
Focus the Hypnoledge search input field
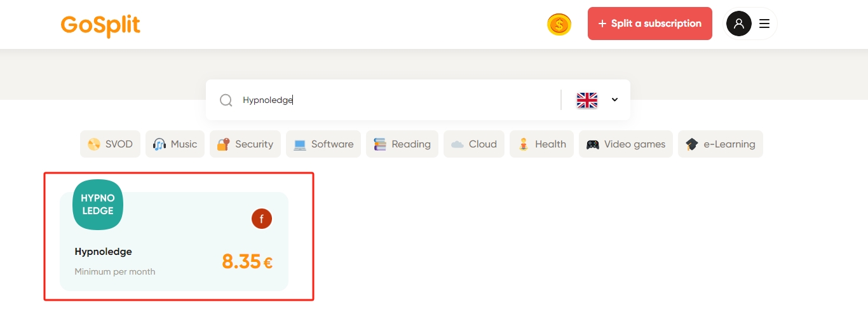click(x=397, y=100)
